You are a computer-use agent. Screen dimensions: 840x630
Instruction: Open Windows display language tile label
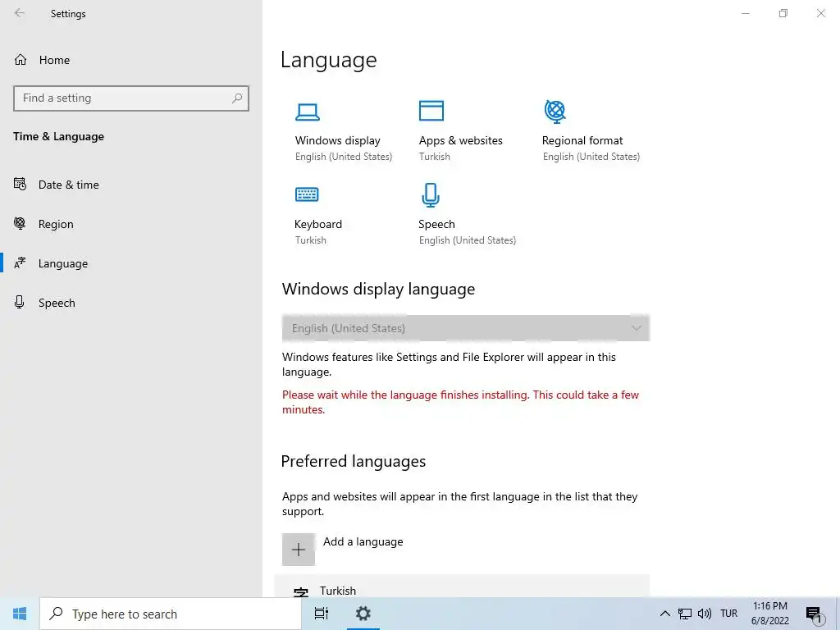coord(337,141)
